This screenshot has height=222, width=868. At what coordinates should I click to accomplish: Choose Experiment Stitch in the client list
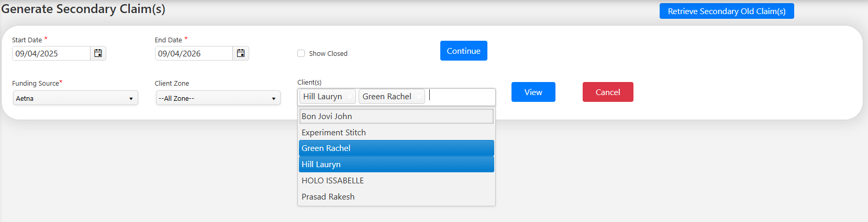[x=396, y=132]
